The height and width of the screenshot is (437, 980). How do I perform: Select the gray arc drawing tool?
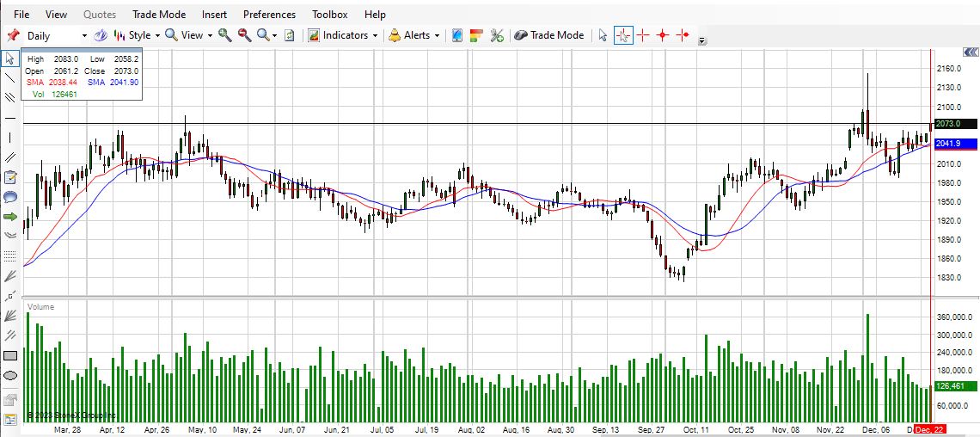(x=10, y=235)
